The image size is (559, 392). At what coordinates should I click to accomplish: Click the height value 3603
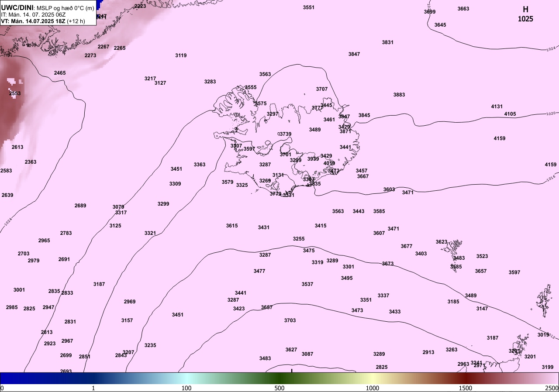point(389,189)
